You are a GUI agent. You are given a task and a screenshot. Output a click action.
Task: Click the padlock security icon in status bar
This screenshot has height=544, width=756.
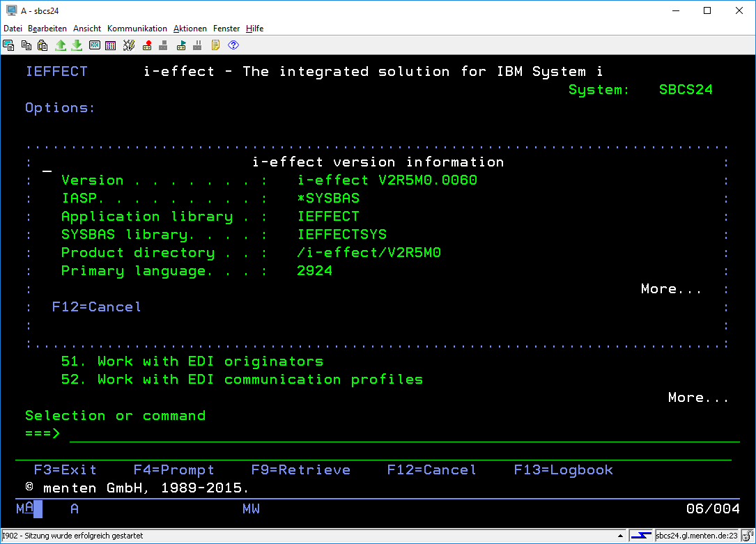click(748, 536)
